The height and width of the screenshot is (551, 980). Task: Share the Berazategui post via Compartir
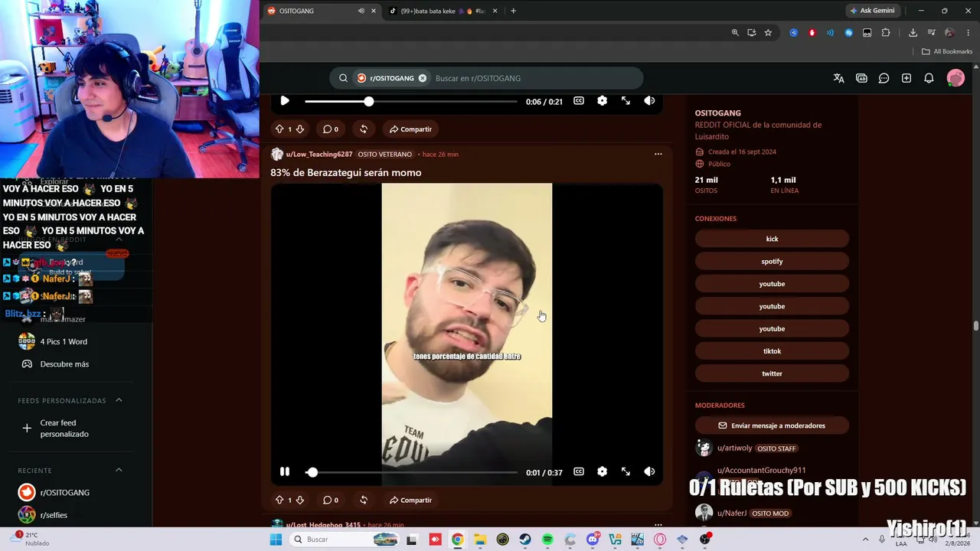pyautogui.click(x=410, y=500)
